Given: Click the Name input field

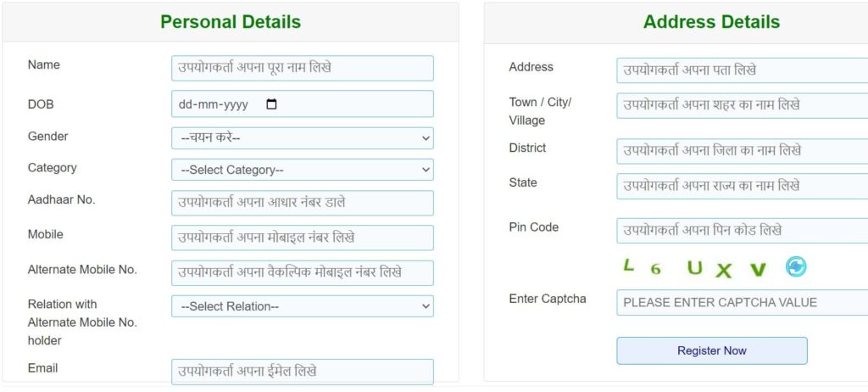Looking at the screenshot, I should point(302,69).
